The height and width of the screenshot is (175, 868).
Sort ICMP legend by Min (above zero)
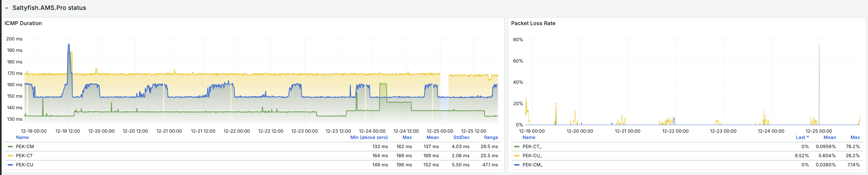(x=369, y=137)
